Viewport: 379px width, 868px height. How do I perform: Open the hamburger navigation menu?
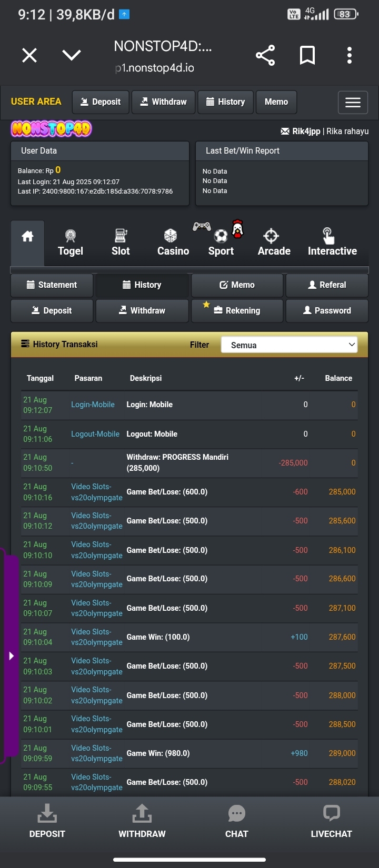coord(353,102)
